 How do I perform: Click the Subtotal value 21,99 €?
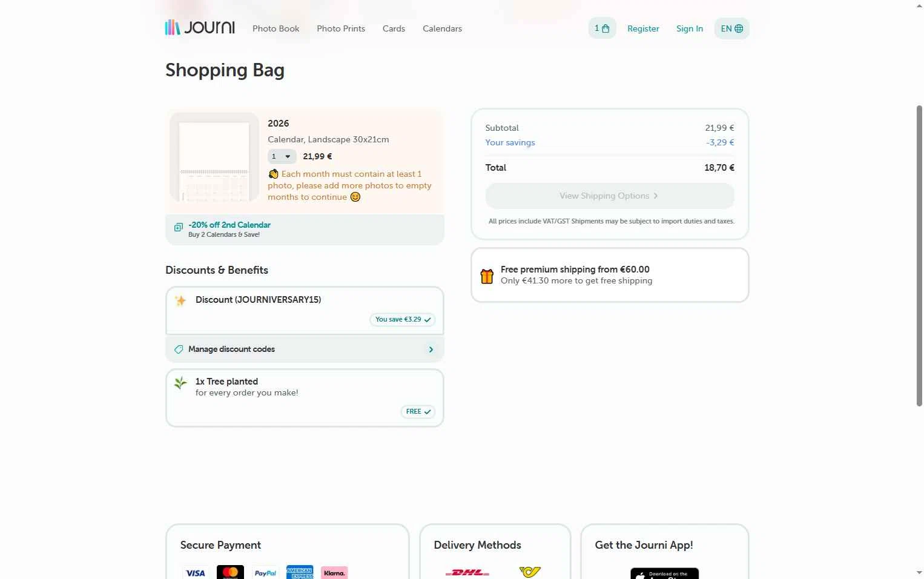[x=719, y=128]
